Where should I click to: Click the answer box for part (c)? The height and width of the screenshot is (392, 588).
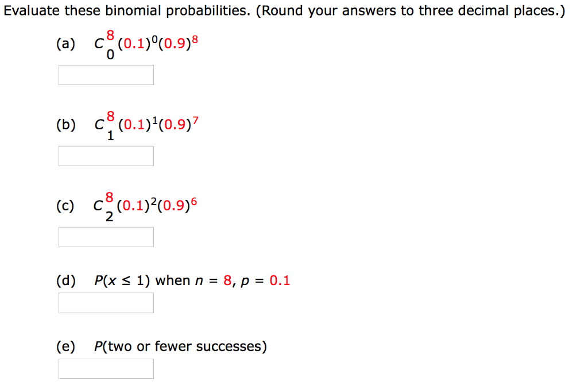(x=106, y=236)
